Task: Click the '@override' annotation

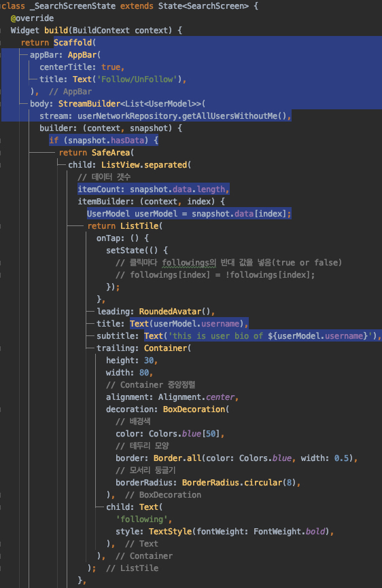Action: click(x=32, y=18)
